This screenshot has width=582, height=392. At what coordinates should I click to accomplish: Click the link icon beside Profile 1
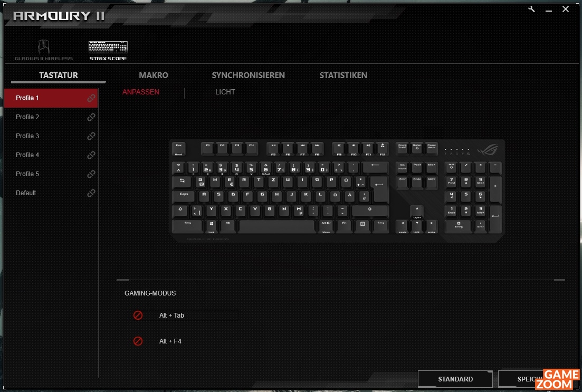click(x=91, y=98)
